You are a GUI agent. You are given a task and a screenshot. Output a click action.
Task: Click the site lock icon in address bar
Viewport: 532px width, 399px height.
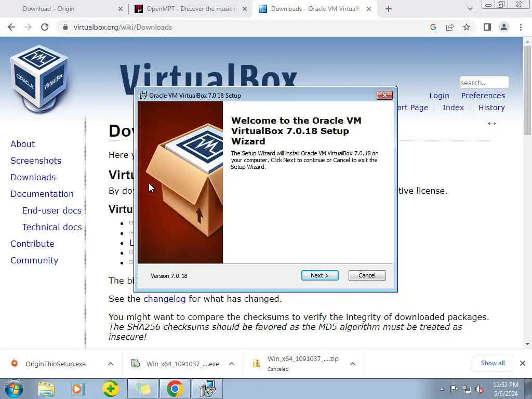coord(65,27)
